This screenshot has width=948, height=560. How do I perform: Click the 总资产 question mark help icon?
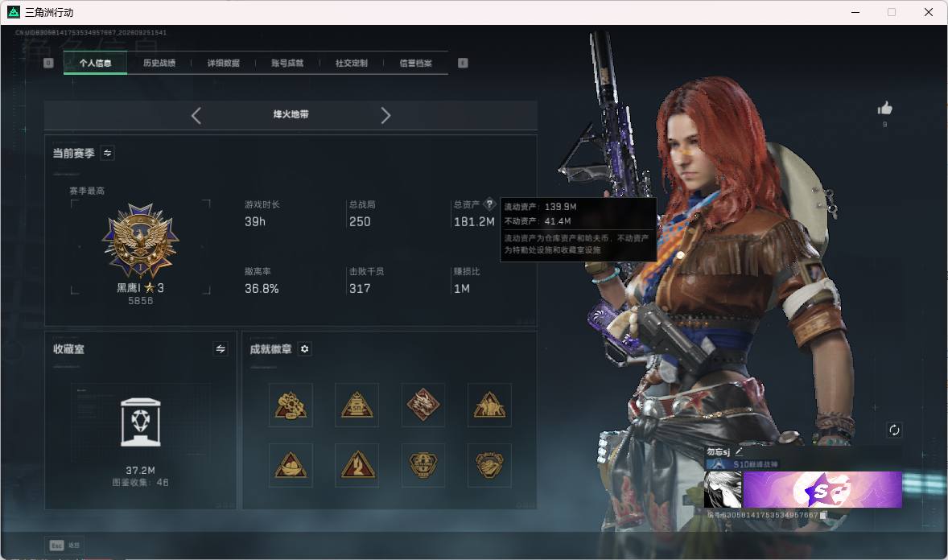pos(489,204)
